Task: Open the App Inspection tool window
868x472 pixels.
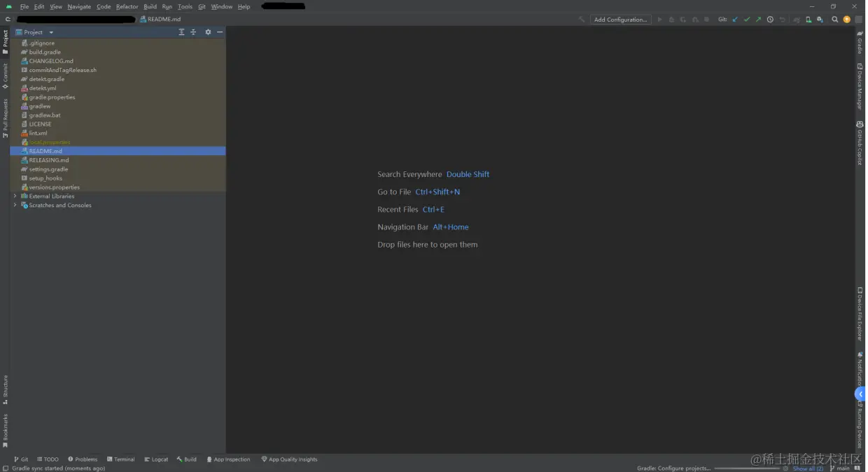Action: tap(228, 459)
